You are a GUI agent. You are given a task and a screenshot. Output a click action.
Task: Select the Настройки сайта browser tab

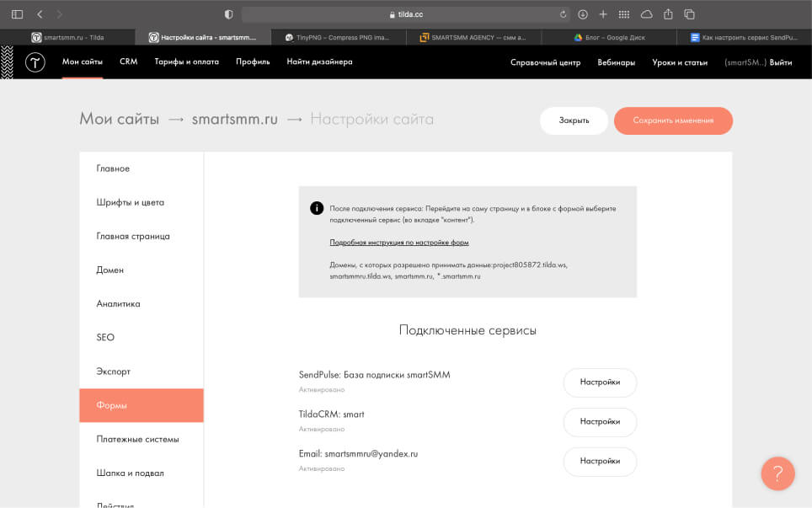point(202,37)
